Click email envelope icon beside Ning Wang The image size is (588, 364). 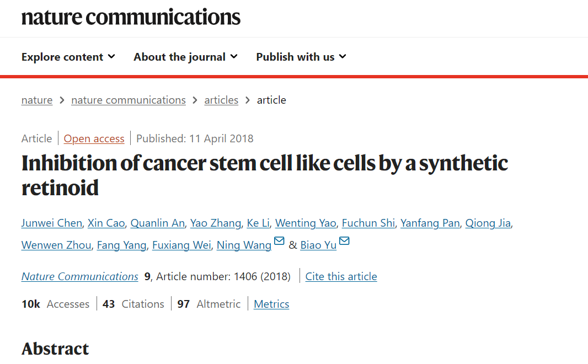[279, 242]
